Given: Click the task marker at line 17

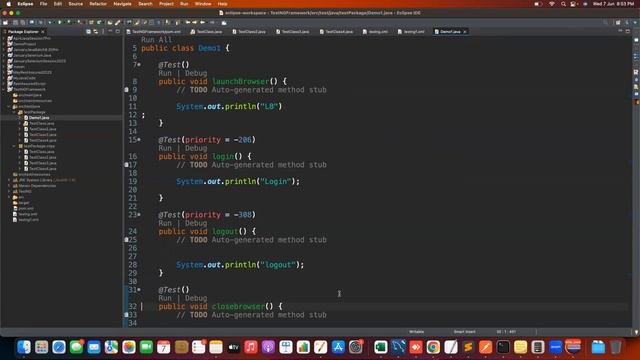Looking at the screenshot, I should (127, 165).
